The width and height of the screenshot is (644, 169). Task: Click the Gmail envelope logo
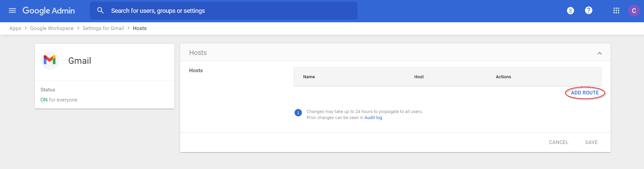click(50, 60)
